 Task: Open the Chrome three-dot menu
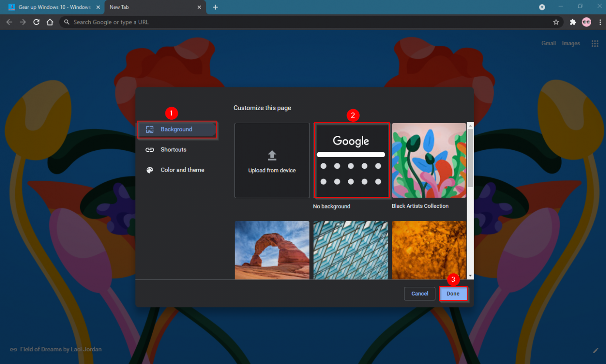(600, 22)
